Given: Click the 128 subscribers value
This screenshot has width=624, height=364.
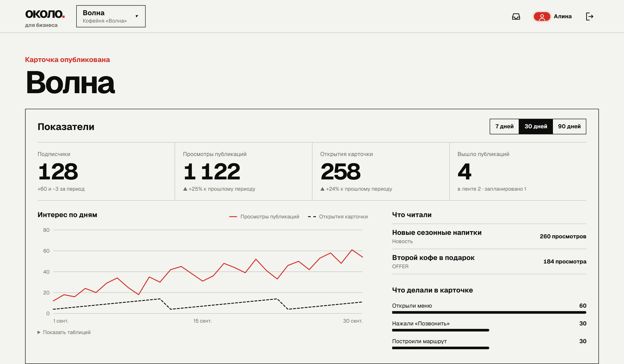Looking at the screenshot, I should (58, 172).
